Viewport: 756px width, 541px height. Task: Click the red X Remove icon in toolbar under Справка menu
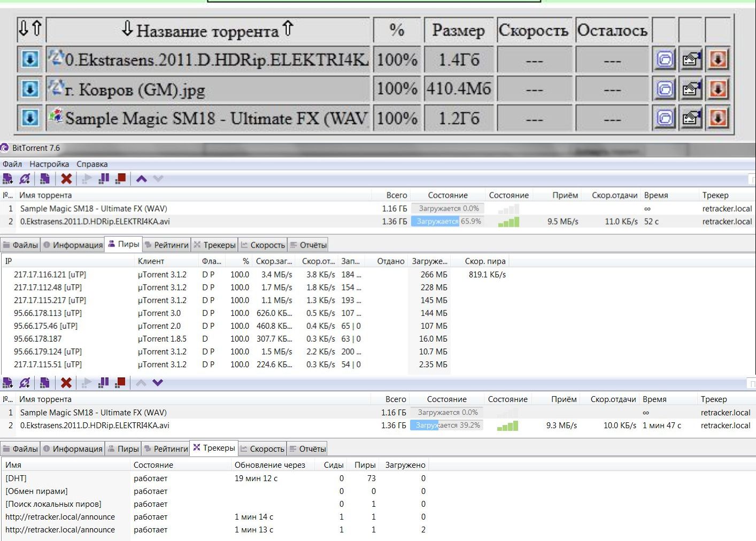(x=66, y=179)
